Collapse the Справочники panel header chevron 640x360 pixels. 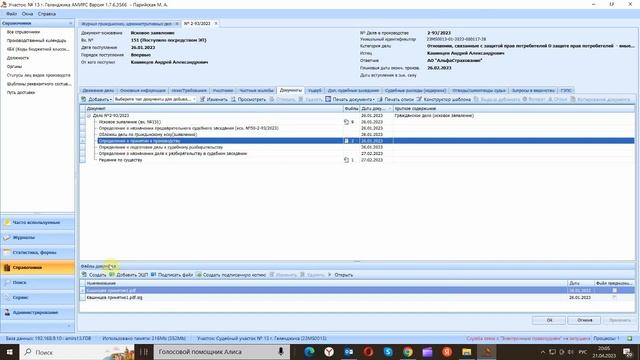pyautogui.click(x=70, y=23)
